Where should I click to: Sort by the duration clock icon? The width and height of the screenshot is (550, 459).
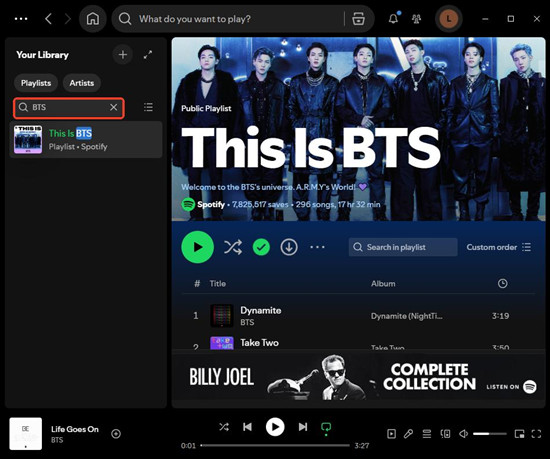pos(503,283)
